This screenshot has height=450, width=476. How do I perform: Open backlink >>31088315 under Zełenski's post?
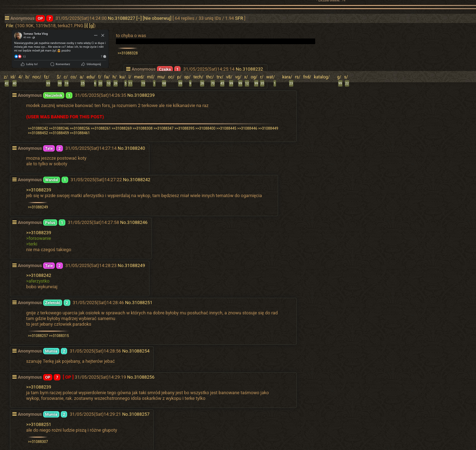(59, 336)
